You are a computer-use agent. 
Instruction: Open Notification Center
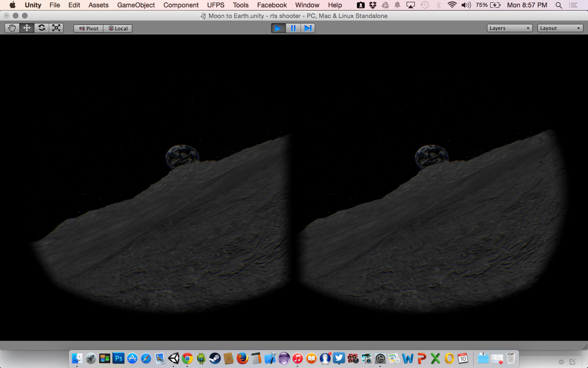[x=573, y=5]
